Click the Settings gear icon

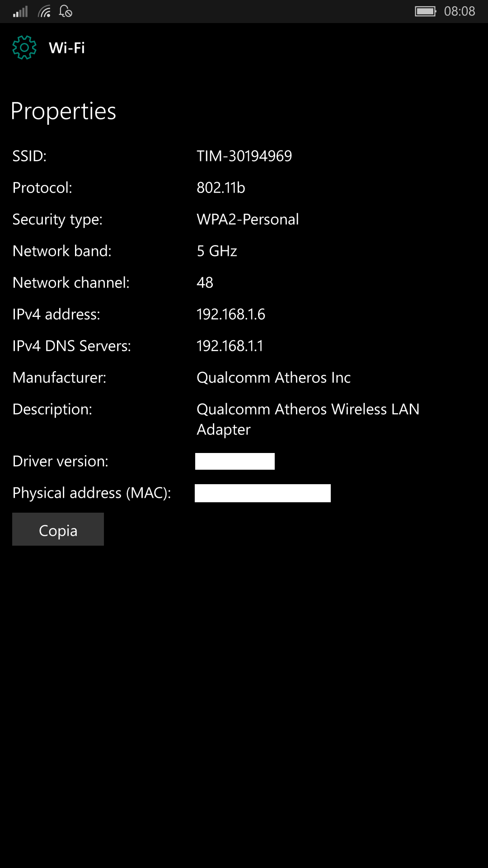point(24,47)
